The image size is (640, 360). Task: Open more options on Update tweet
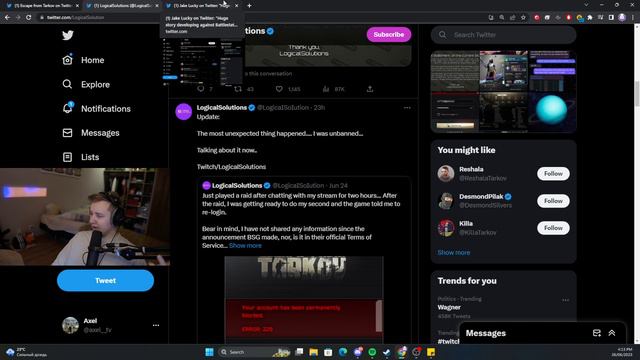pyautogui.click(x=407, y=108)
